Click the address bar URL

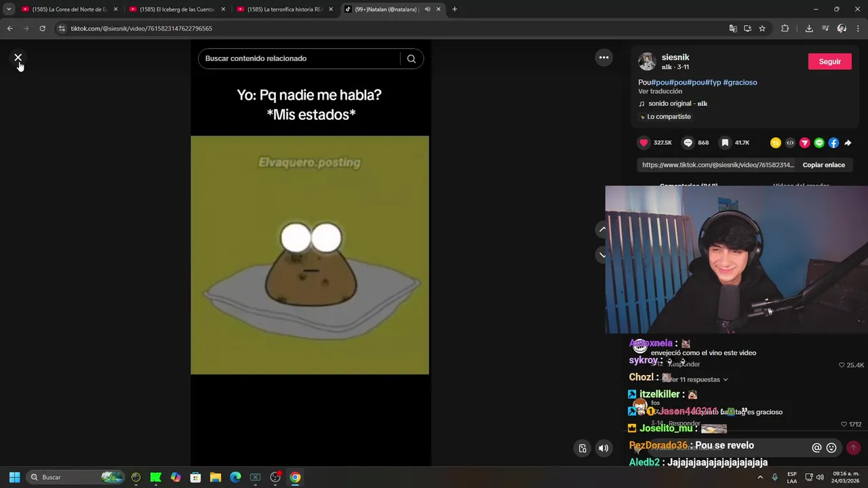(142, 28)
